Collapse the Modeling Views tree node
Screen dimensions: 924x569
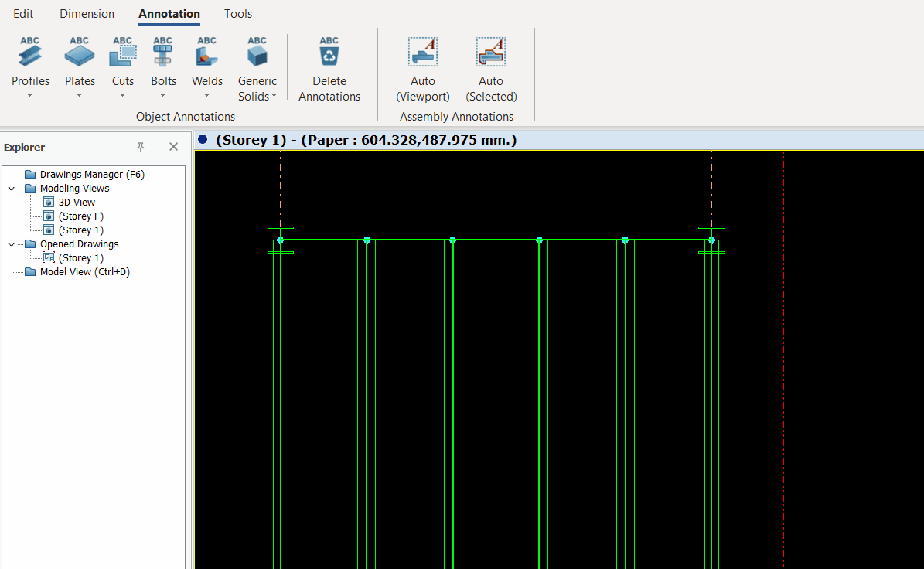[11, 189]
